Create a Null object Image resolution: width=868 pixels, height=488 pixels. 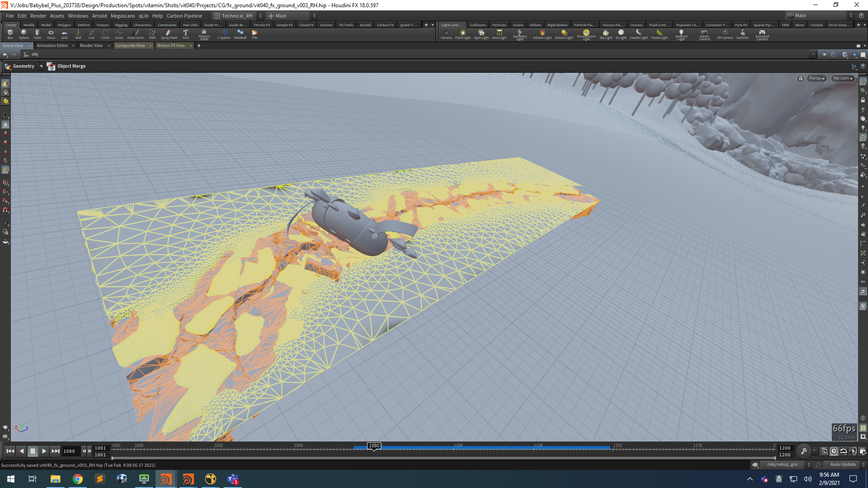[x=78, y=34]
